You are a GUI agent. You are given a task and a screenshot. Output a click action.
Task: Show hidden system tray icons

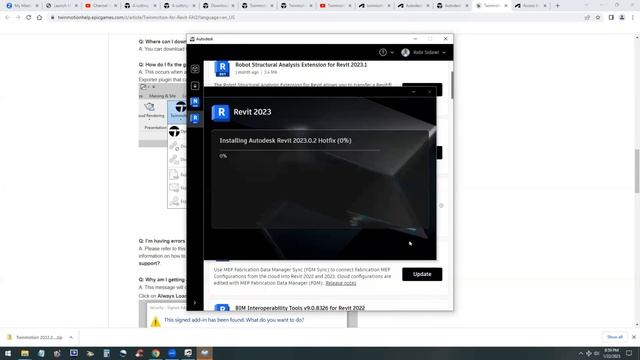580,353
